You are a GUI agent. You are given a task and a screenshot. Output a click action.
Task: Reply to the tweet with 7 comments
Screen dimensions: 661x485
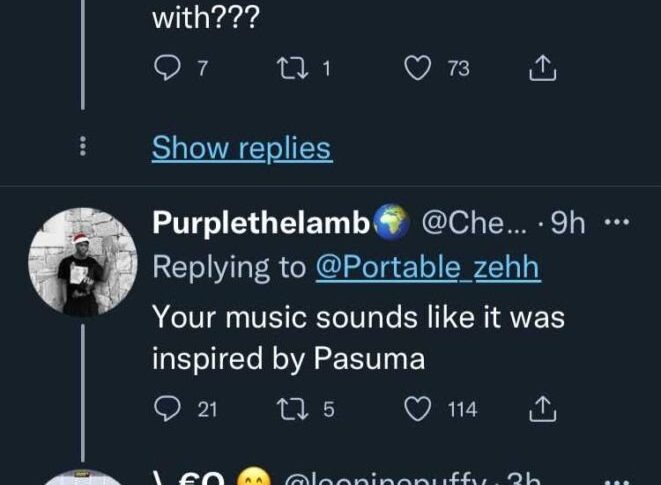[166, 69]
